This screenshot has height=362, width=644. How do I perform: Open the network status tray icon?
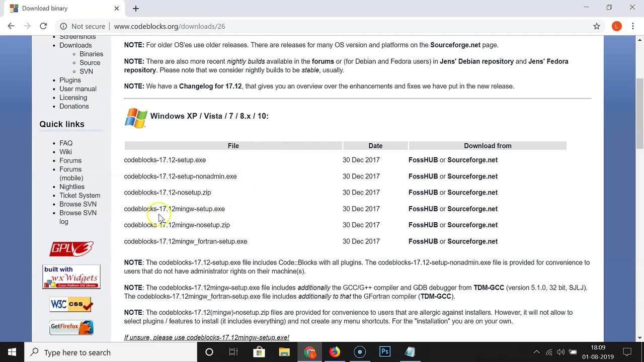click(x=549, y=352)
